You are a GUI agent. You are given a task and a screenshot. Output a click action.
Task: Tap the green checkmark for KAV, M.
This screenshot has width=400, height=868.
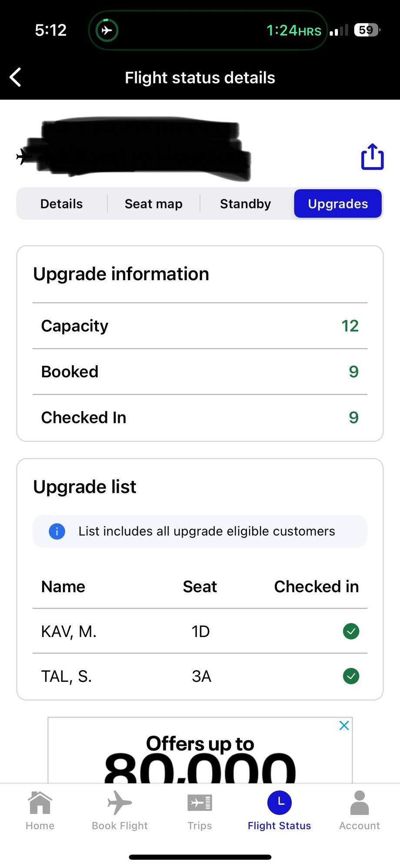[x=351, y=631]
